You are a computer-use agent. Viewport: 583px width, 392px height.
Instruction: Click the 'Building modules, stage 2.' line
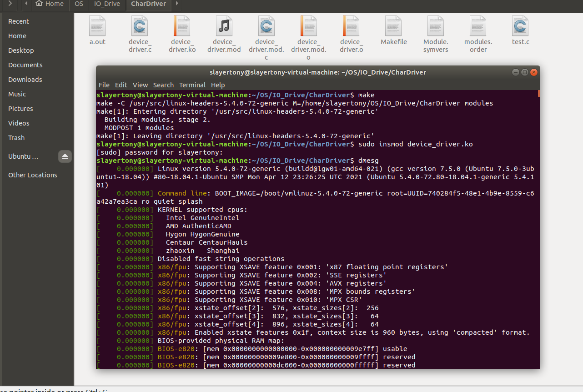pos(157,120)
